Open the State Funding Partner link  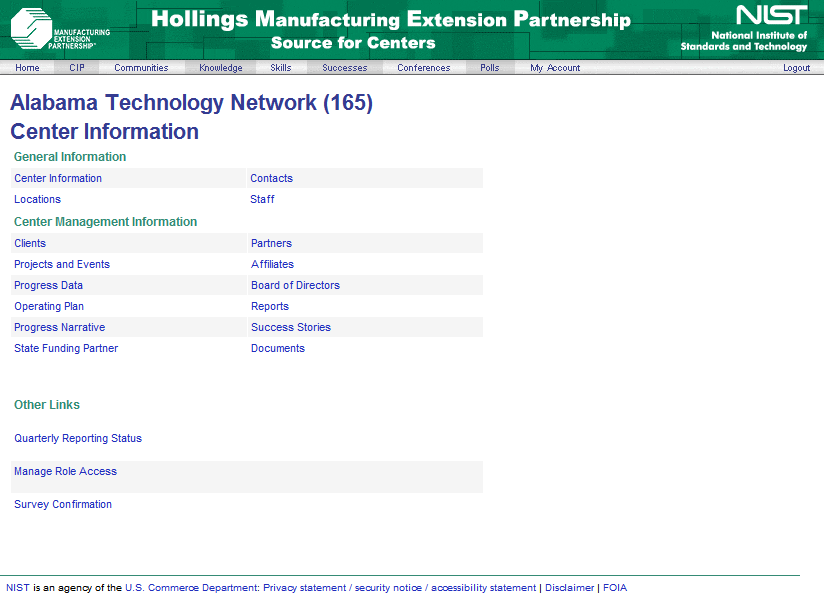tap(66, 348)
